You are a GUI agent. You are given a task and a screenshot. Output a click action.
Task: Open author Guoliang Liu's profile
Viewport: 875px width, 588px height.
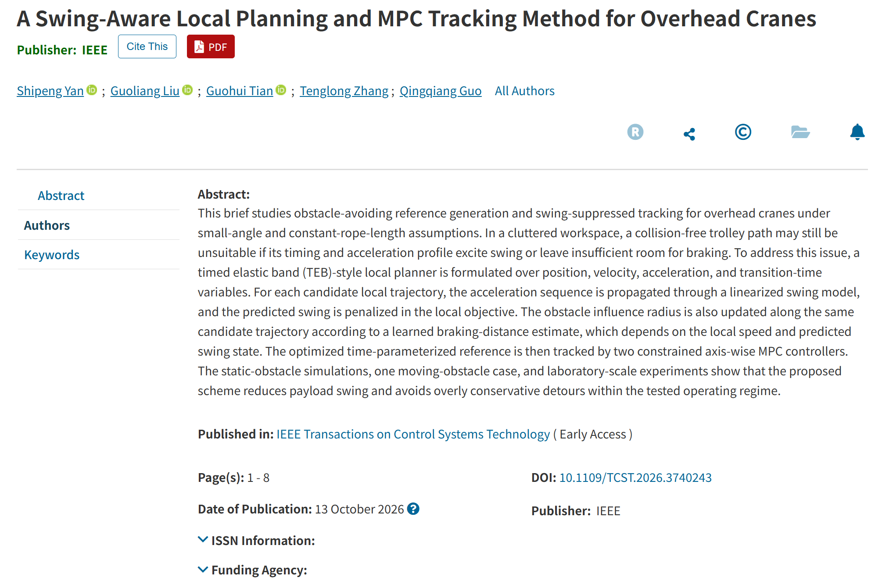(145, 91)
